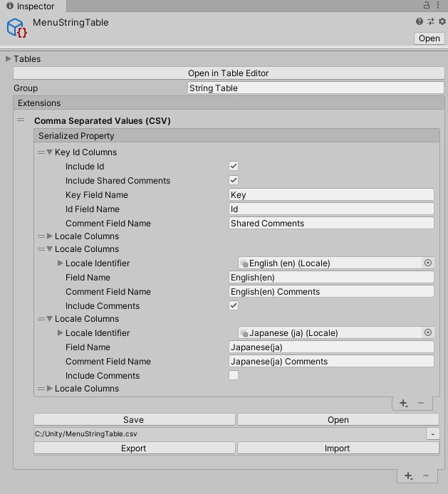Click the Key Field Name input
This screenshot has height=494, width=448.
pyautogui.click(x=331, y=194)
